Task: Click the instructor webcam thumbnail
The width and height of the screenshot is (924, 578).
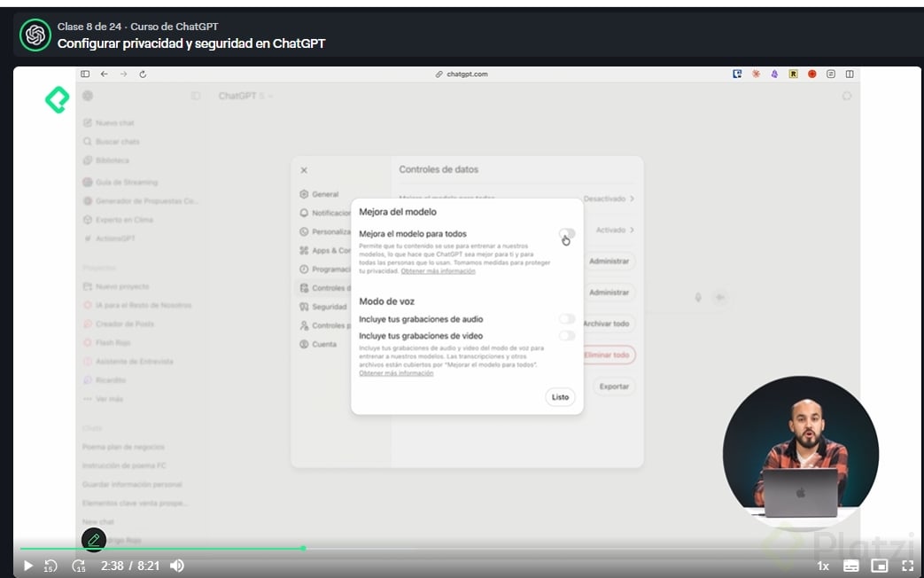Action: (801, 454)
